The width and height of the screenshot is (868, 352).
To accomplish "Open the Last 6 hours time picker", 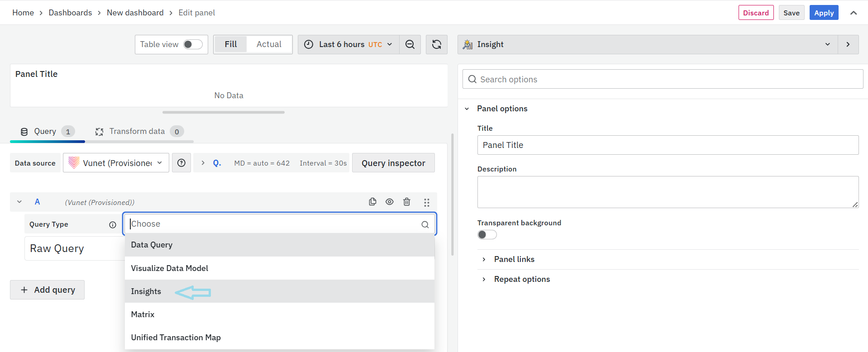I will 348,44.
